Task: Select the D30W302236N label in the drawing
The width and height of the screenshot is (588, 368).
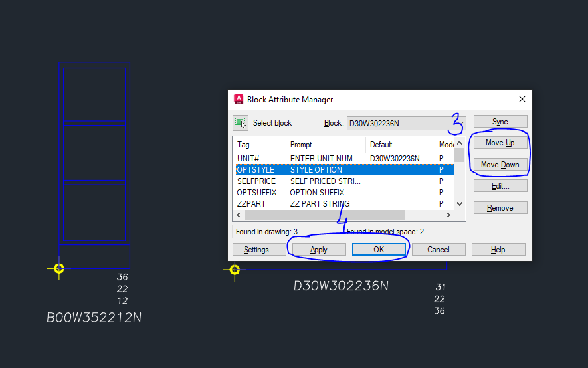Action: (x=341, y=286)
